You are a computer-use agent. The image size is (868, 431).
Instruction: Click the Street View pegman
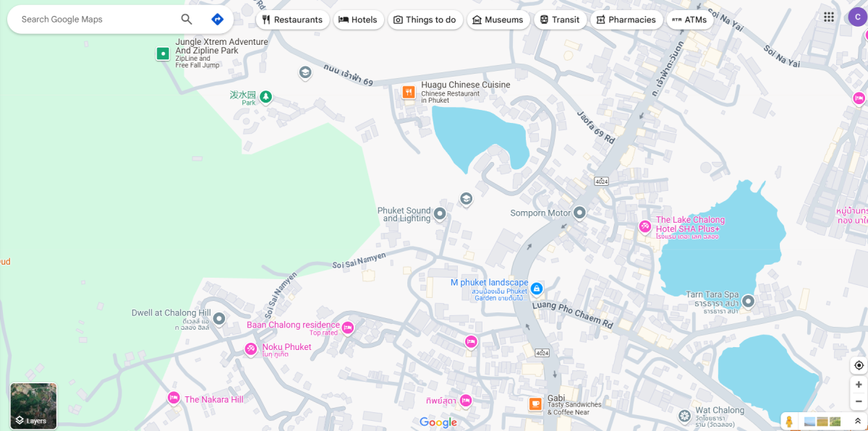pyautogui.click(x=789, y=421)
